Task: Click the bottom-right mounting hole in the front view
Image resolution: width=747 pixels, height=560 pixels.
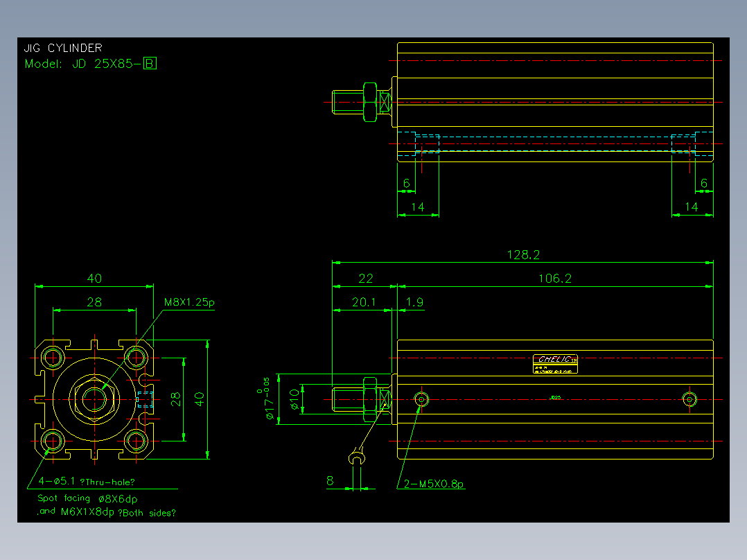Action: point(137,441)
